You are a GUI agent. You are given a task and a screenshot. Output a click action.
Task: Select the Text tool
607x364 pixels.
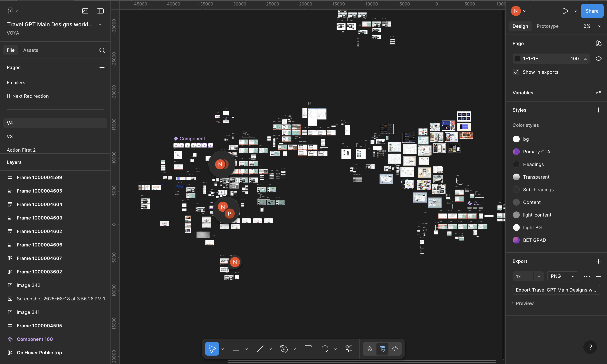point(308,349)
